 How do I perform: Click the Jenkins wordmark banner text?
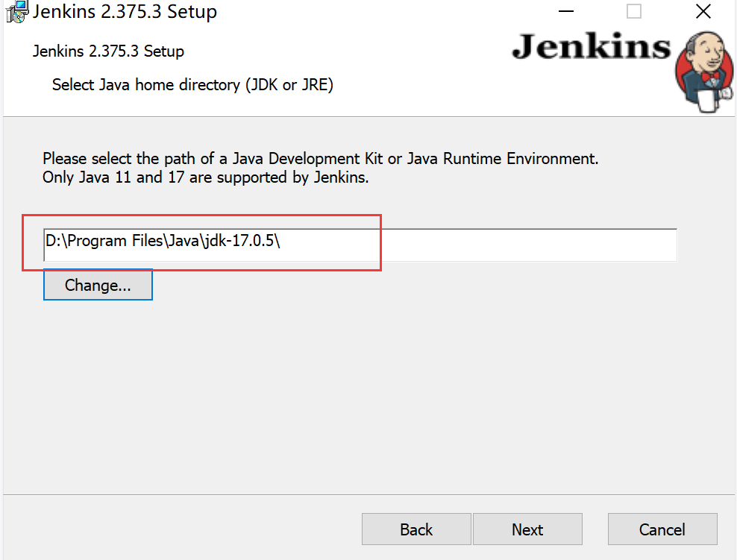point(592,46)
